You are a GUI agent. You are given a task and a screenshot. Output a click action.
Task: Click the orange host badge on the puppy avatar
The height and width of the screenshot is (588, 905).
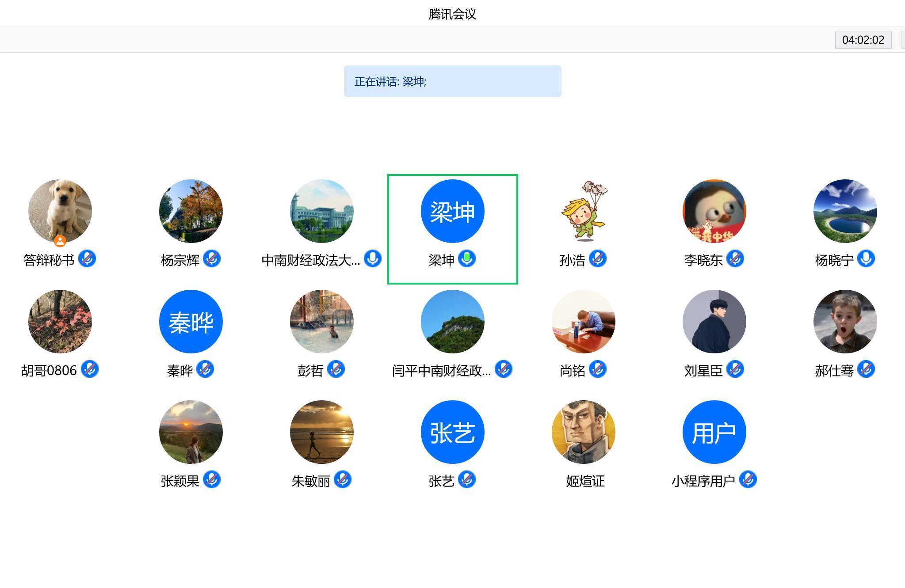[x=60, y=241]
